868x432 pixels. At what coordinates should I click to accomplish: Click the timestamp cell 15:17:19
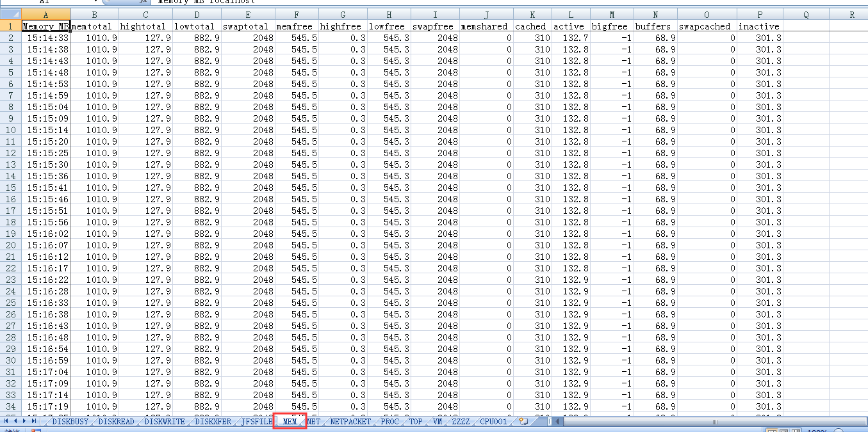pos(45,406)
